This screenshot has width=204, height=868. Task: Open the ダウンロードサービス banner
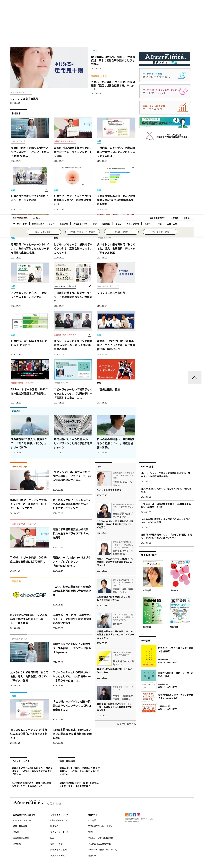point(165,75)
